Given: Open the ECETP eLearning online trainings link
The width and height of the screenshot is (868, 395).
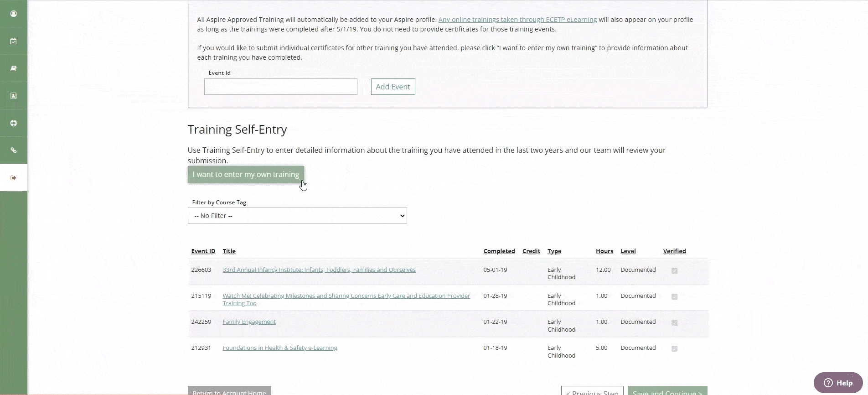Looking at the screenshot, I should (517, 20).
